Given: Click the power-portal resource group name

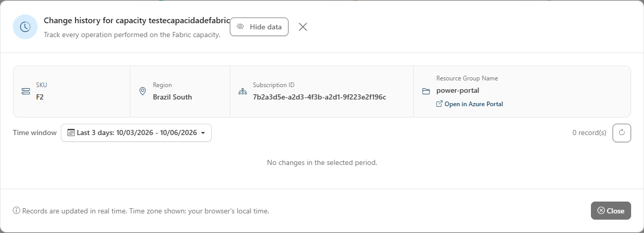Looking at the screenshot, I should [458, 90].
